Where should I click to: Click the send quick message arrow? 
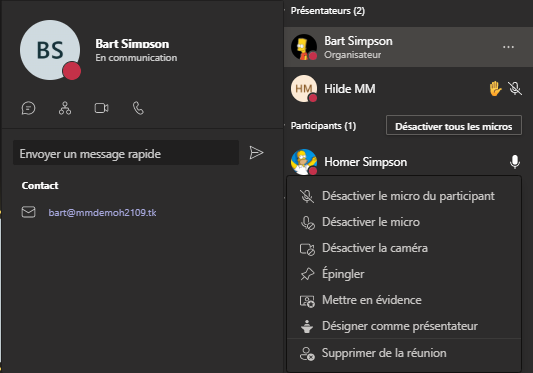(x=256, y=153)
